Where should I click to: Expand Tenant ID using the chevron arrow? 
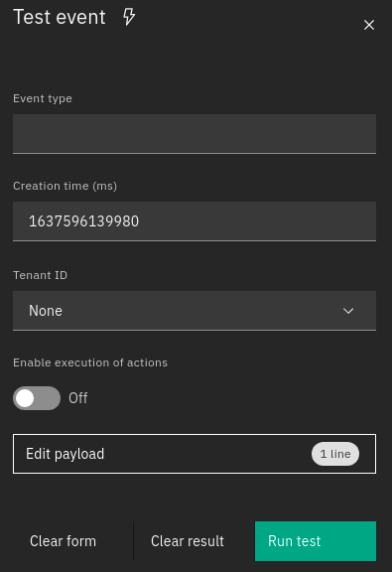pos(348,311)
